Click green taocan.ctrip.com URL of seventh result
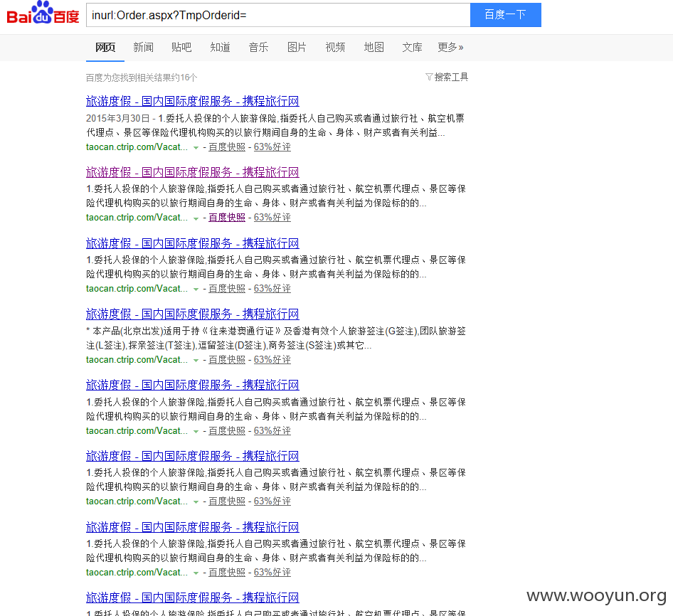Viewport: 673px width, 616px height. coord(137,572)
